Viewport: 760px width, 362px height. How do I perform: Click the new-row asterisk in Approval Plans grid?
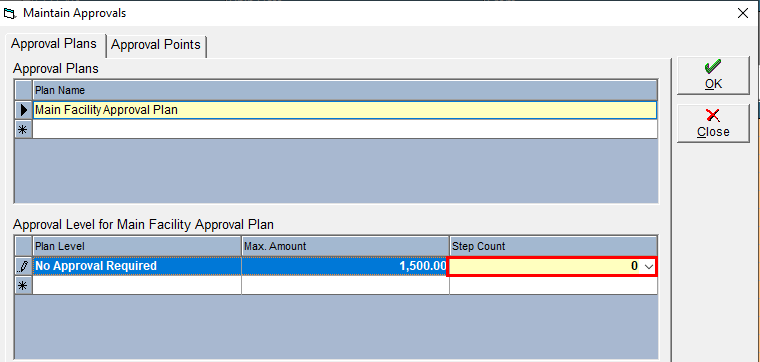24,129
